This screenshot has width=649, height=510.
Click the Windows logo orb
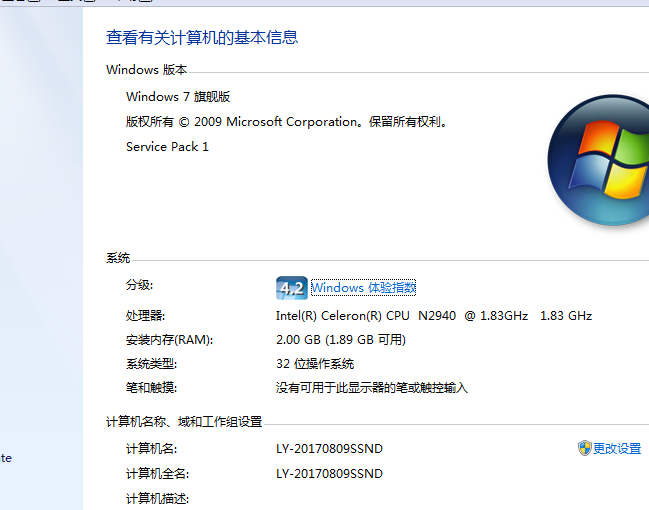tap(599, 160)
